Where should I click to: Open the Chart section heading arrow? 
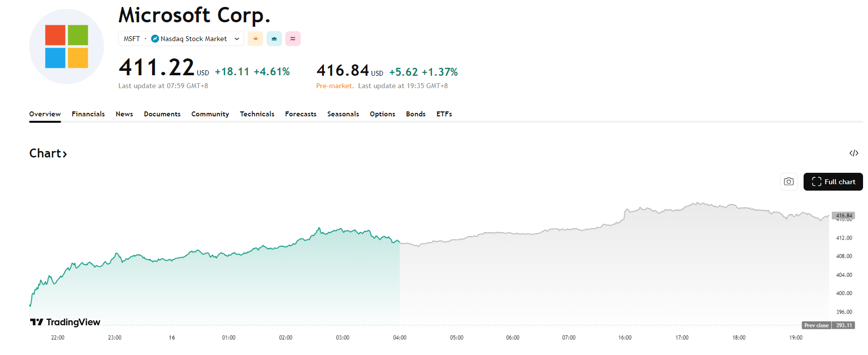(64, 154)
